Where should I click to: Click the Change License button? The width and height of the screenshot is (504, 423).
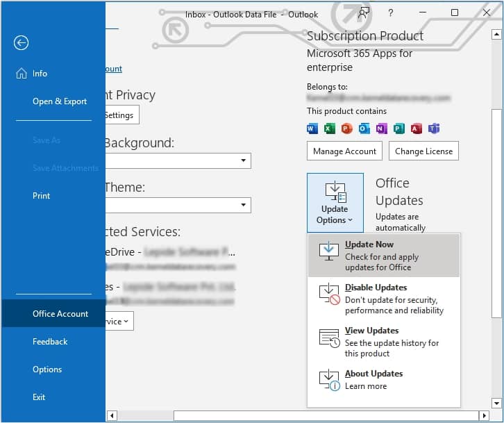423,151
